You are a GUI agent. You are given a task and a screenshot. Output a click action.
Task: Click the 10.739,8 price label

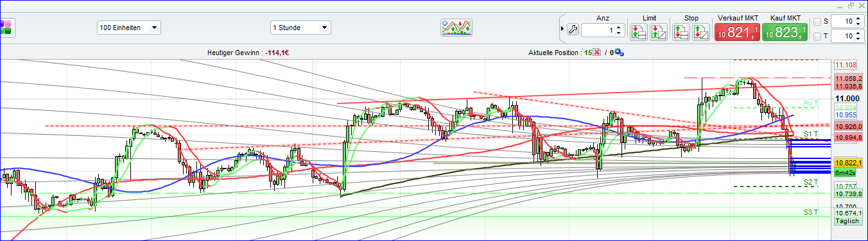click(848, 194)
